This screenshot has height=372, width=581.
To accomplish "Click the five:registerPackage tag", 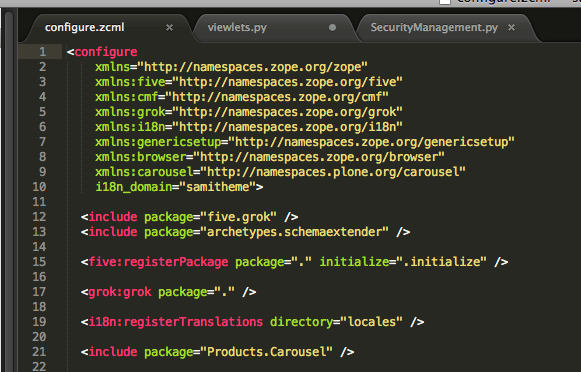I will coord(158,262).
